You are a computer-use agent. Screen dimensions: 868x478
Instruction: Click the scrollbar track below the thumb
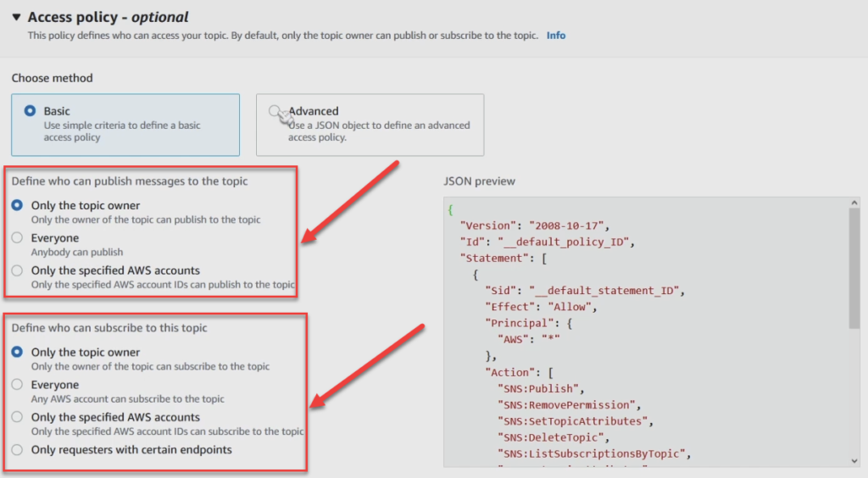pyautogui.click(x=854, y=390)
